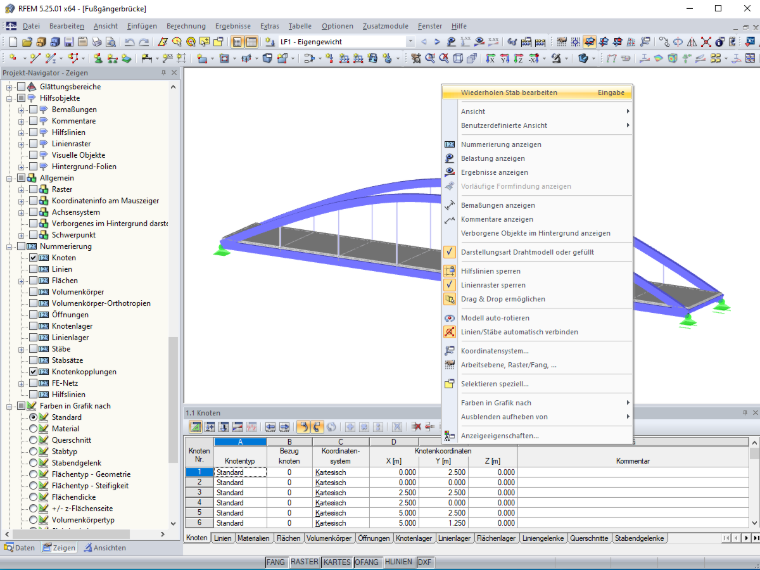Toggle the RASTER status bar button
The image size is (760, 570).
[x=304, y=562]
